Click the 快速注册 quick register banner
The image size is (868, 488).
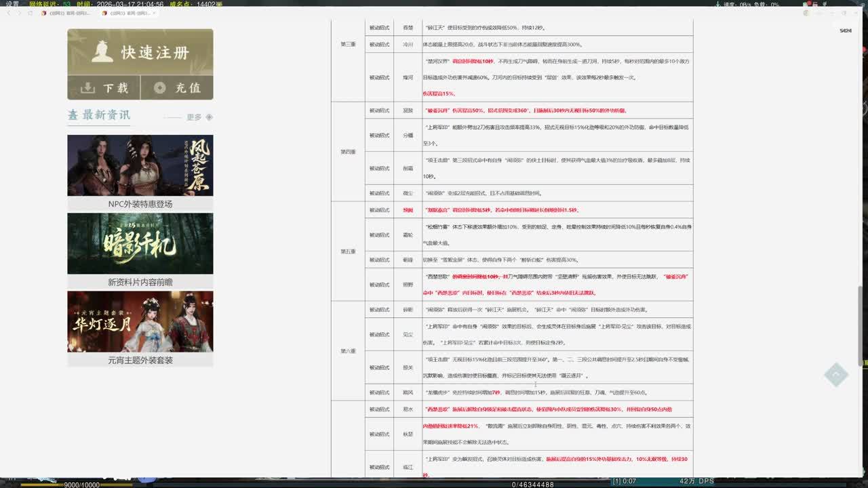tap(140, 52)
